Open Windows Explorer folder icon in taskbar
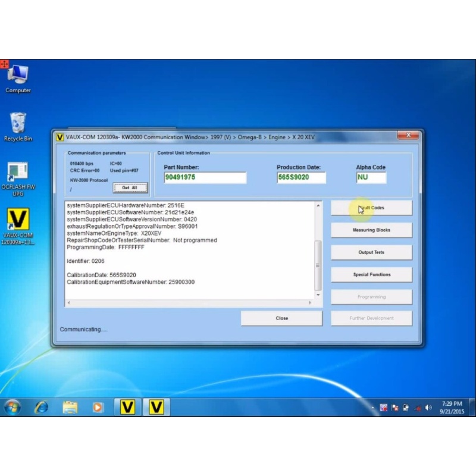 click(x=70, y=407)
